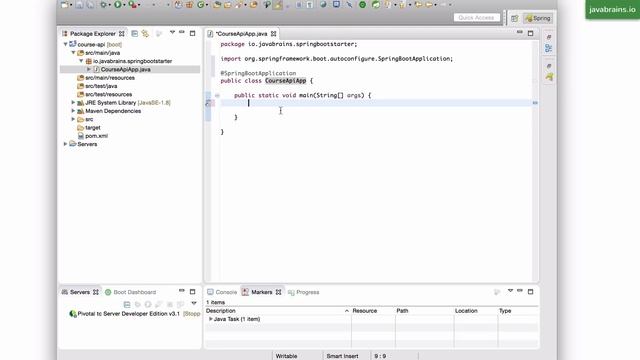
Task: Click the Run Last Tool red toolbox icon
Action: (x=132, y=4)
